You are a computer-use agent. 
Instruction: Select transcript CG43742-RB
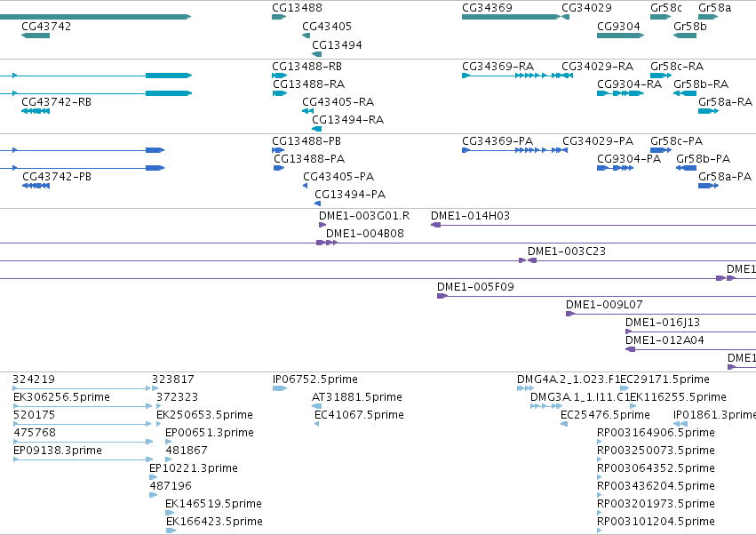click(x=56, y=102)
